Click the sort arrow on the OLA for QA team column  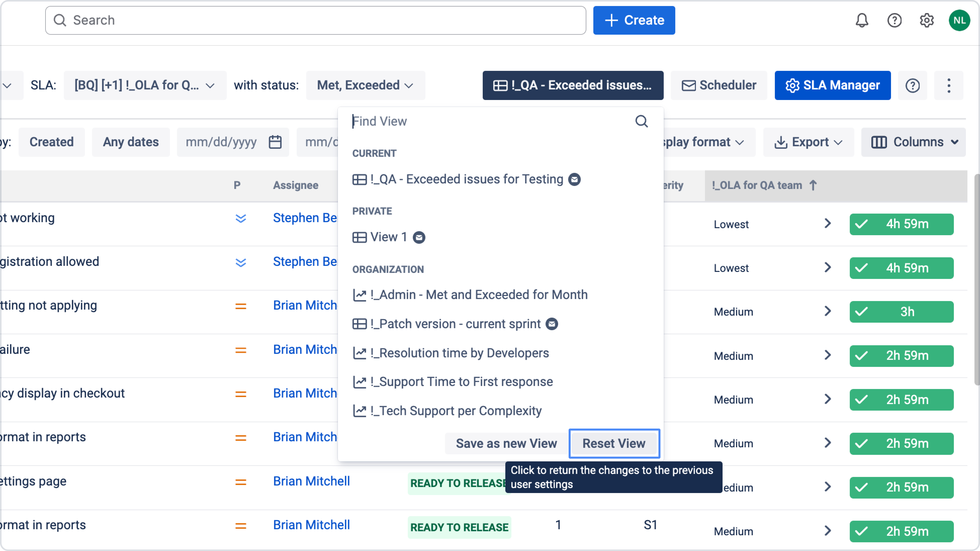coord(813,185)
